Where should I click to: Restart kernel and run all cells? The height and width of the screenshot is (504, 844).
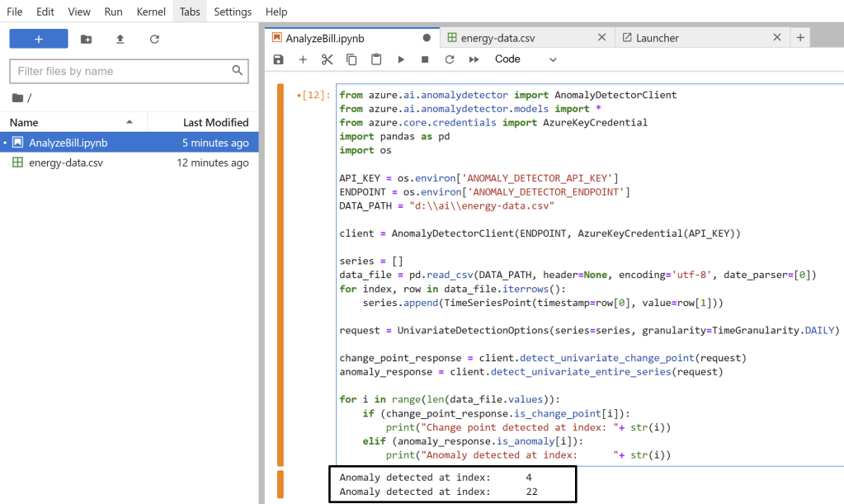tap(474, 59)
